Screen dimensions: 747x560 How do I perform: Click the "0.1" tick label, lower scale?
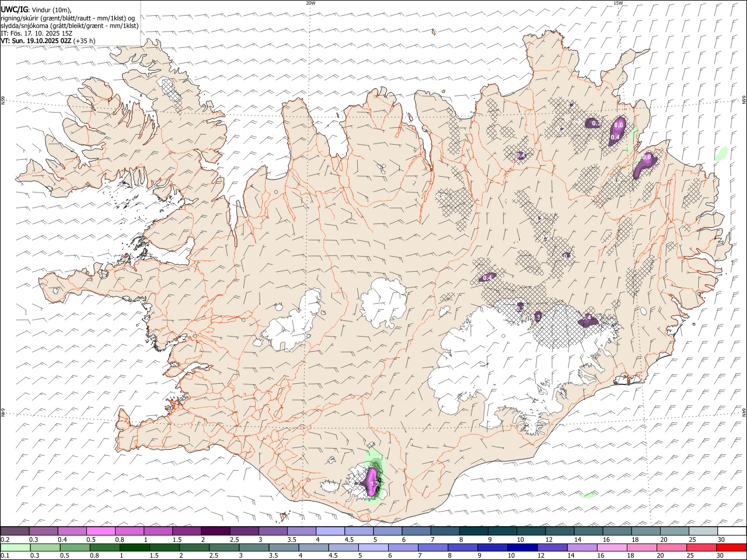click(x=5, y=555)
